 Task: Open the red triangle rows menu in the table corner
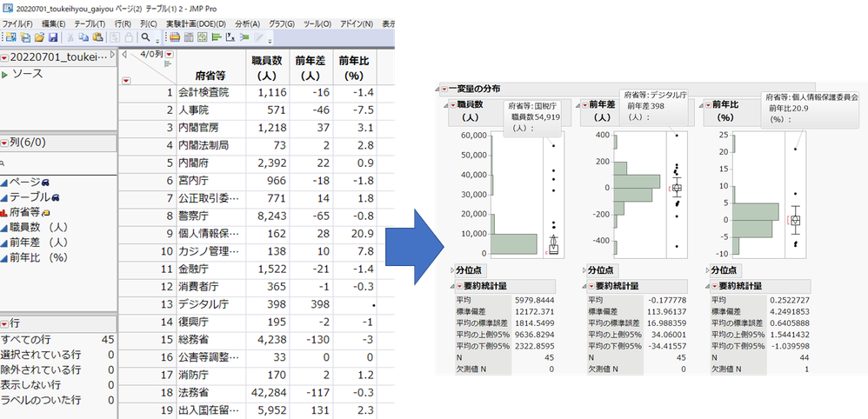pos(126,81)
